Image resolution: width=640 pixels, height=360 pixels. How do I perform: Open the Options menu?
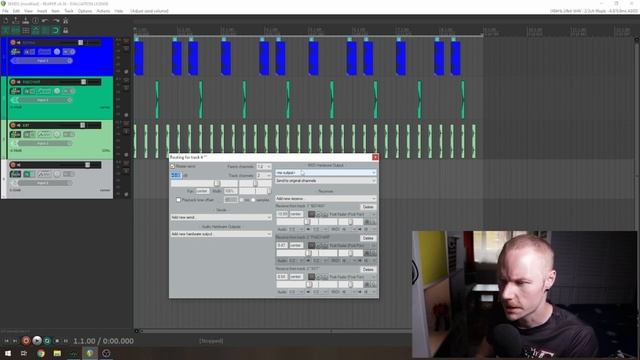(x=85, y=11)
